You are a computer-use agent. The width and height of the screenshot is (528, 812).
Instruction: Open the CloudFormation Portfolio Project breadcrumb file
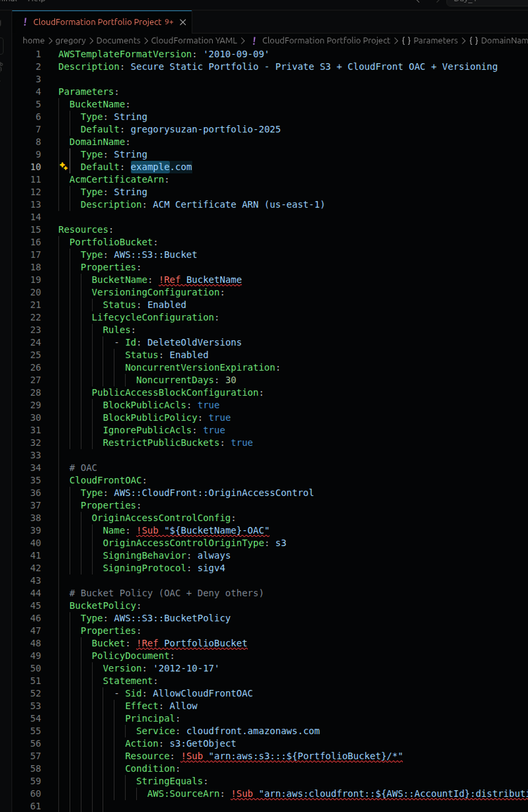(x=326, y=41)
